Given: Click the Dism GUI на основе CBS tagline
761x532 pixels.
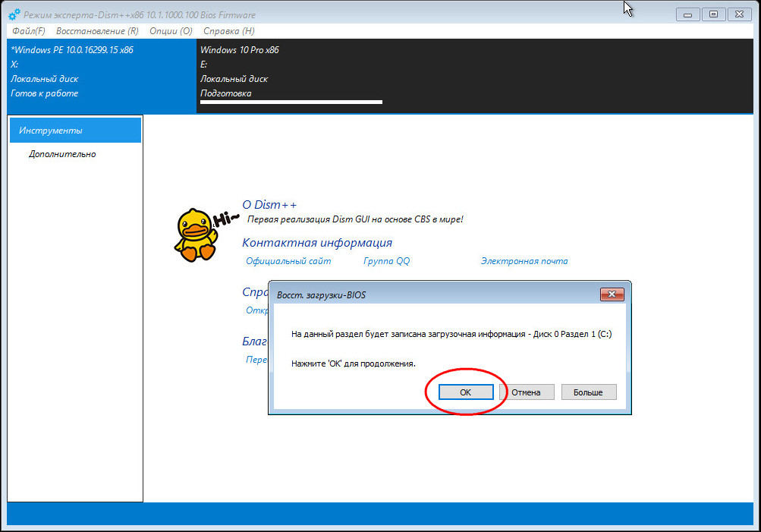Looking at the screenshot, I should point(355,219).
